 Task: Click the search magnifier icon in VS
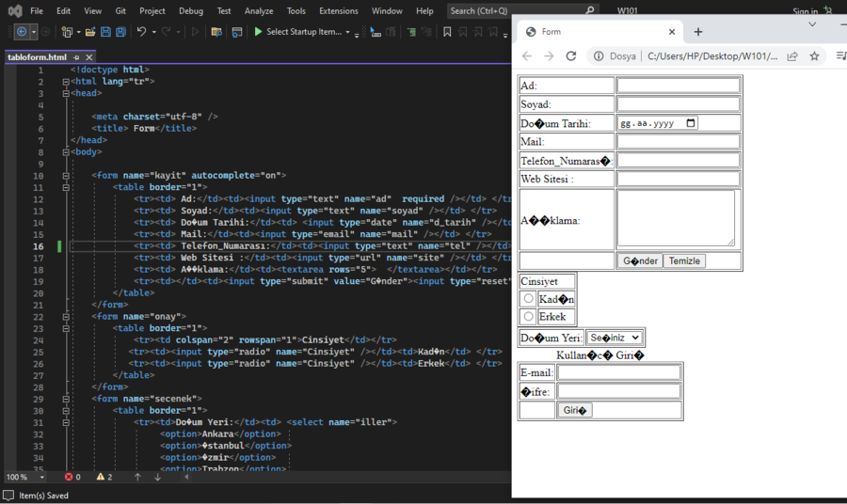click(x=590, y=10)
